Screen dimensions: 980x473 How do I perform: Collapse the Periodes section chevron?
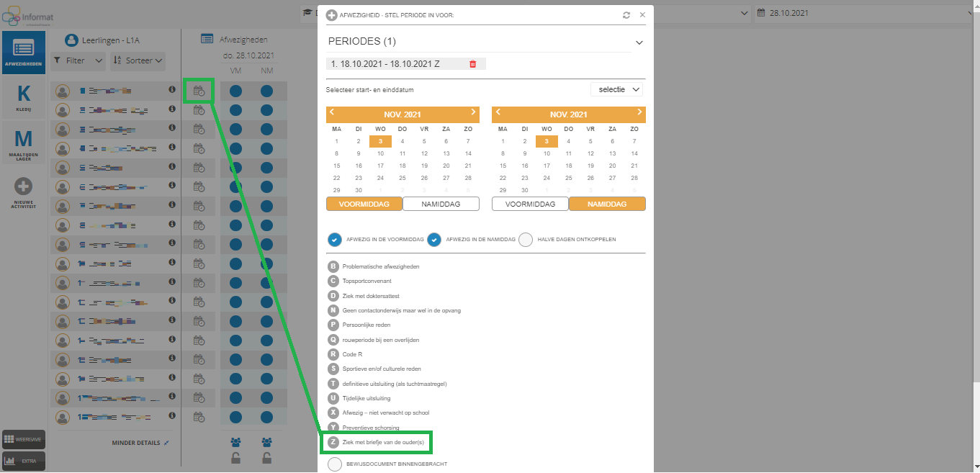(x=639, y=42)
